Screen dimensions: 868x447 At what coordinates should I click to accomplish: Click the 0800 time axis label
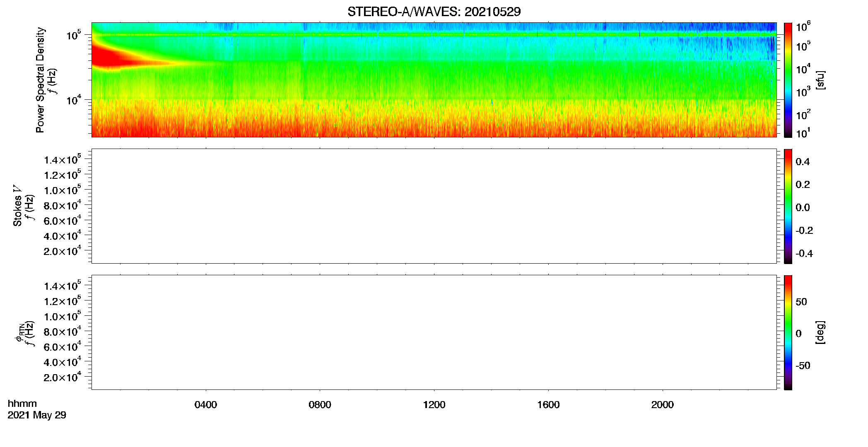(x=320, y=405)
